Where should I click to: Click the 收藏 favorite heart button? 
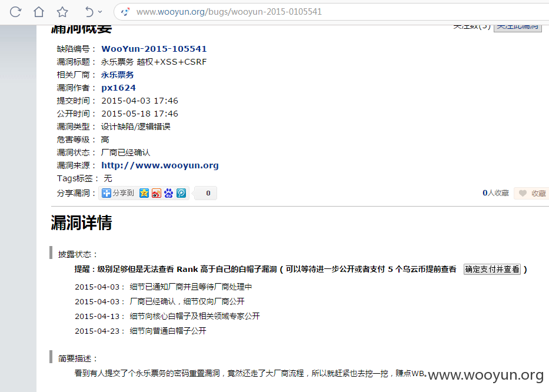(531, 194)
